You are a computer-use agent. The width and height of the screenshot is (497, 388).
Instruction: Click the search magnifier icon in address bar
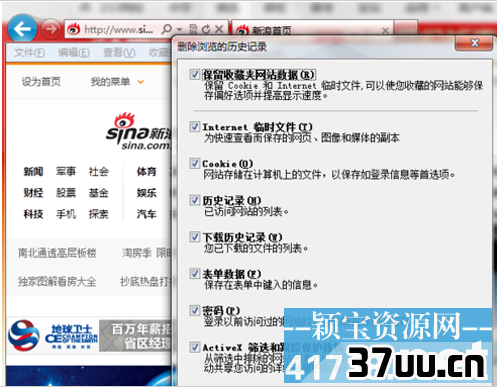coord(166,29)
